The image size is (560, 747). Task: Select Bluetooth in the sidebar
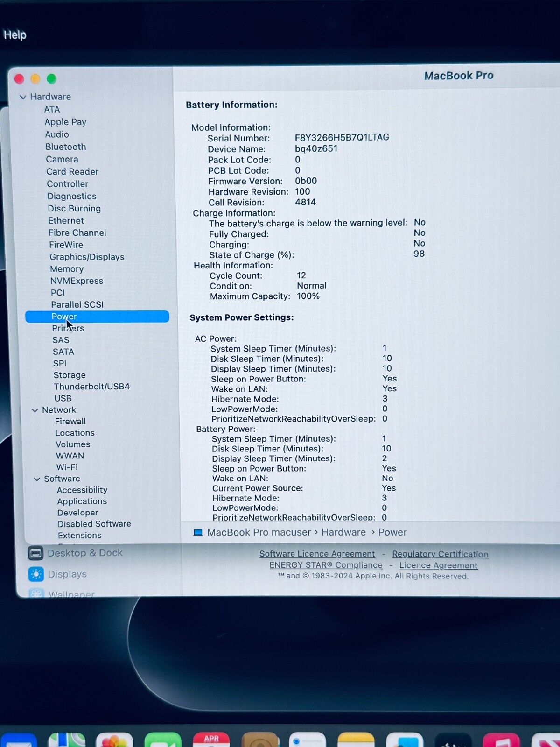click(x=65, y=147)
